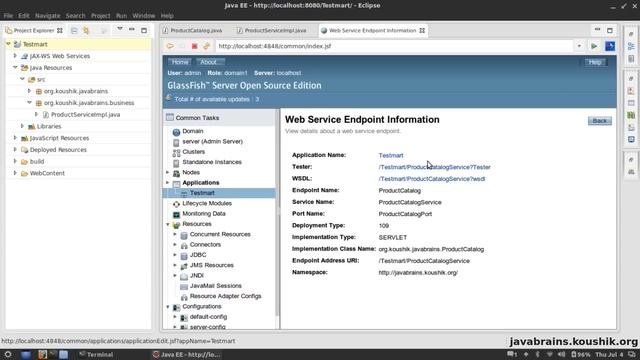The width and height of the screenshot is (640, 360).
Task: Open the ProductCatalogService Tester link
Action: click(434, 167)
